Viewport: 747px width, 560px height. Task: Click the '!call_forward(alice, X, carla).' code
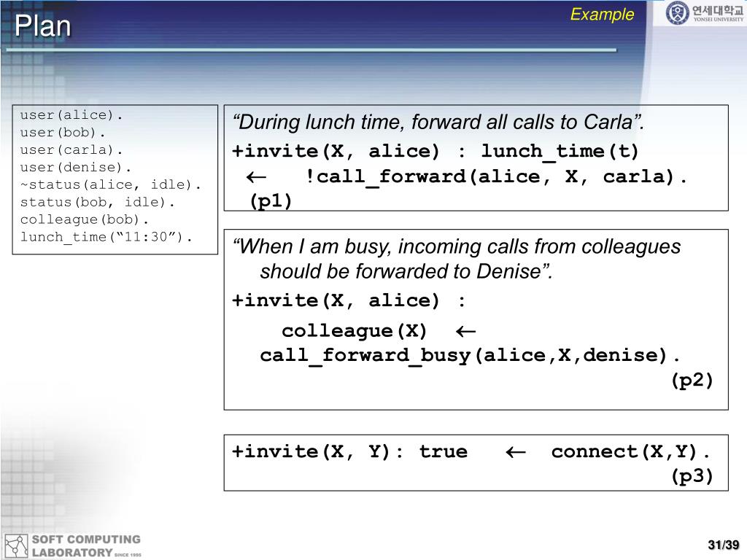tap(496, 177)
